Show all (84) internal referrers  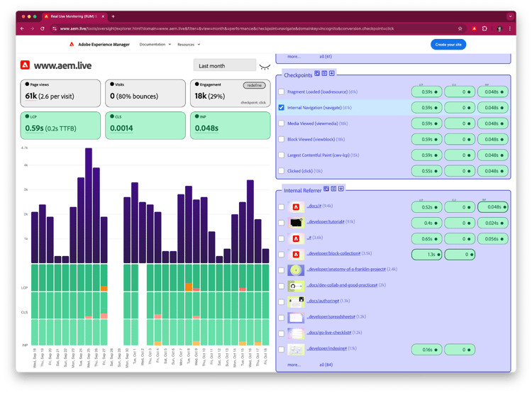click(x=326, y=365)
